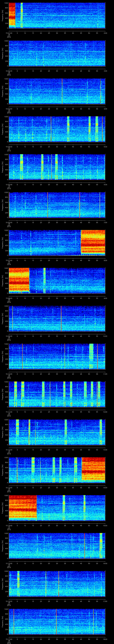Click the 15:08:00 start time label

coord(9,298)
